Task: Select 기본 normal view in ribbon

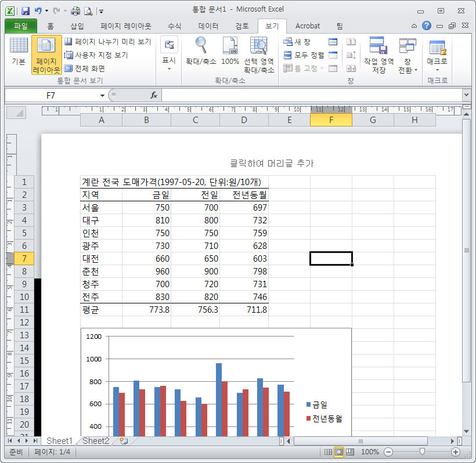Action: (x=19, y=52)
